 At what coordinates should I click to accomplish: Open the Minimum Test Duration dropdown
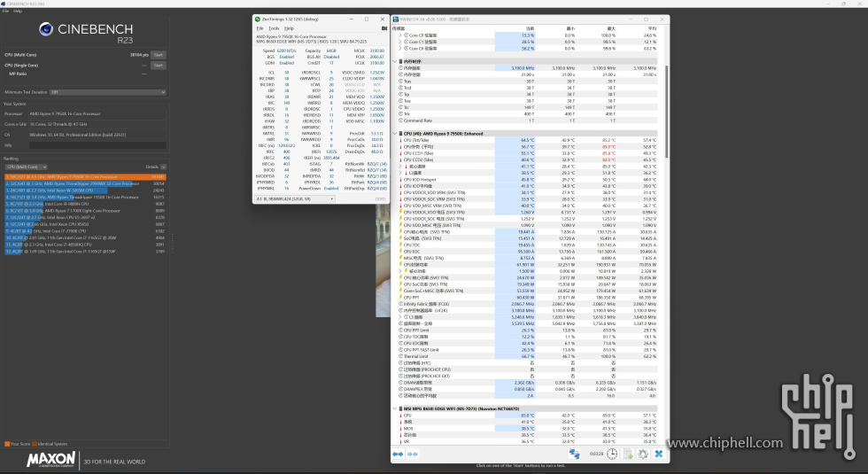coord(108,92)
